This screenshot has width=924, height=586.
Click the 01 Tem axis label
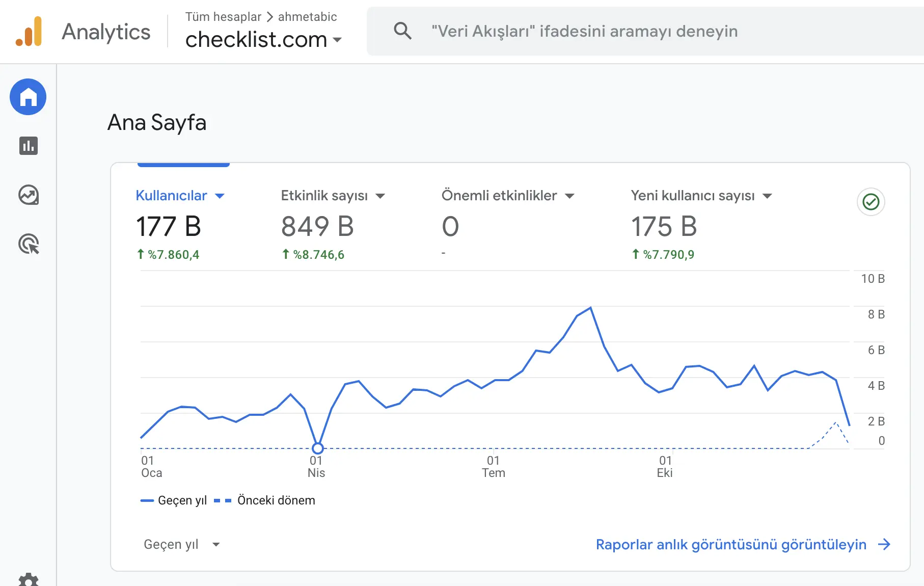coord(494,467)
